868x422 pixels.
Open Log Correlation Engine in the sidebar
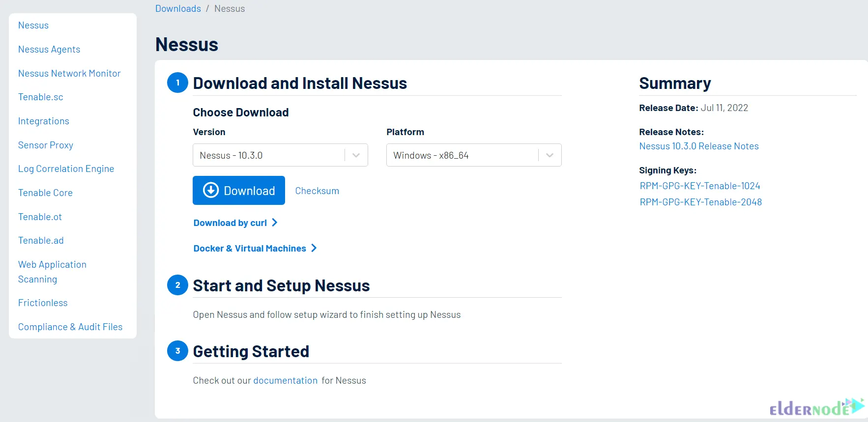pyautogui.click(x=66, y=169)
